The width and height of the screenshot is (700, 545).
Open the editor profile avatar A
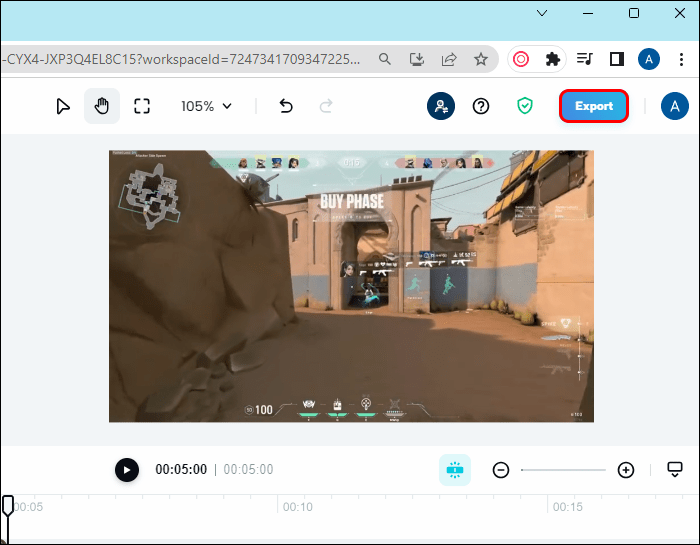[x=675, y=106]
